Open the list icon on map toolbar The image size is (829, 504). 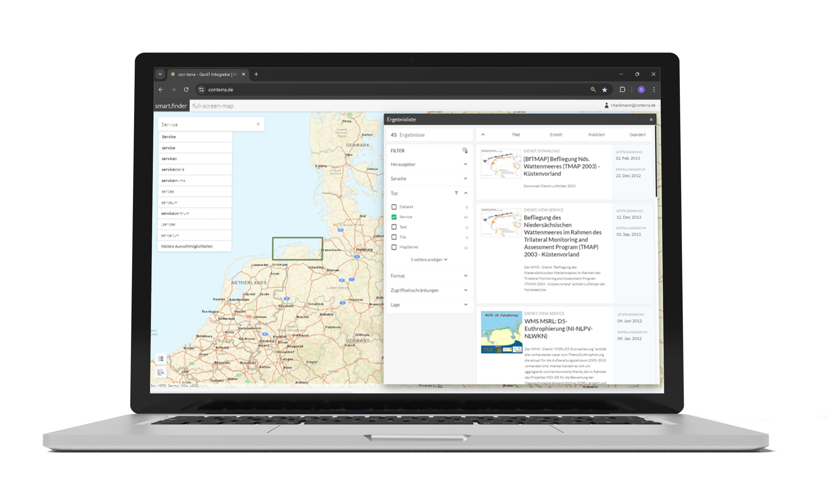[161, 359]
